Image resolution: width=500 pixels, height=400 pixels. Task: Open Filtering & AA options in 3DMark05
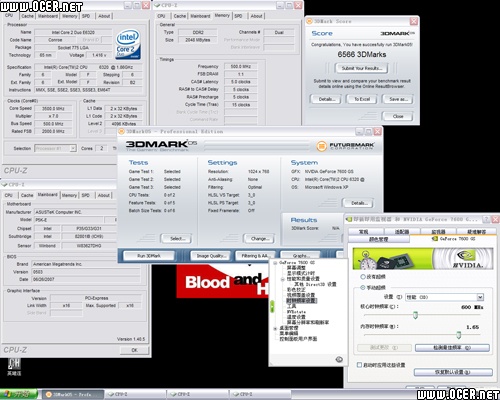click(255, 256)
